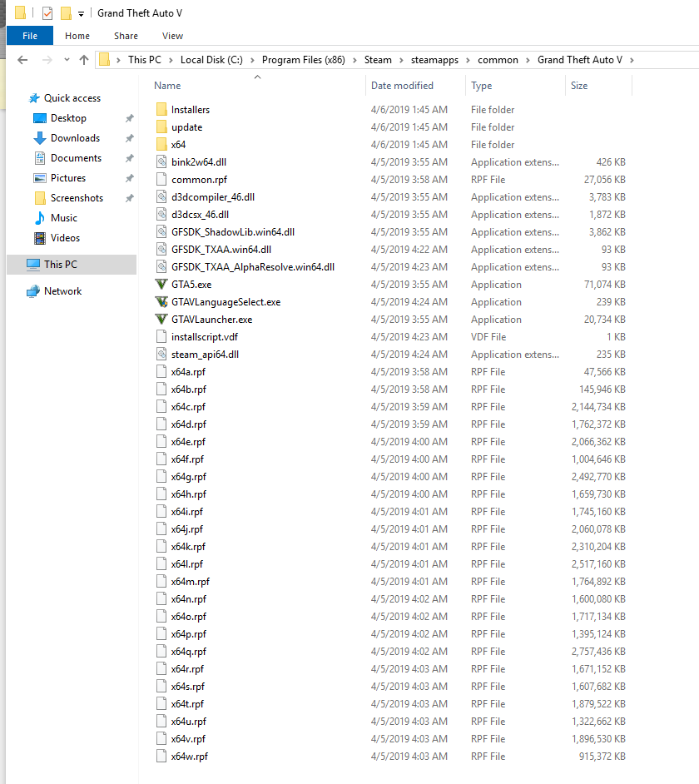Click Local Disk (C:) in address bar

click(x=211, y=60)
